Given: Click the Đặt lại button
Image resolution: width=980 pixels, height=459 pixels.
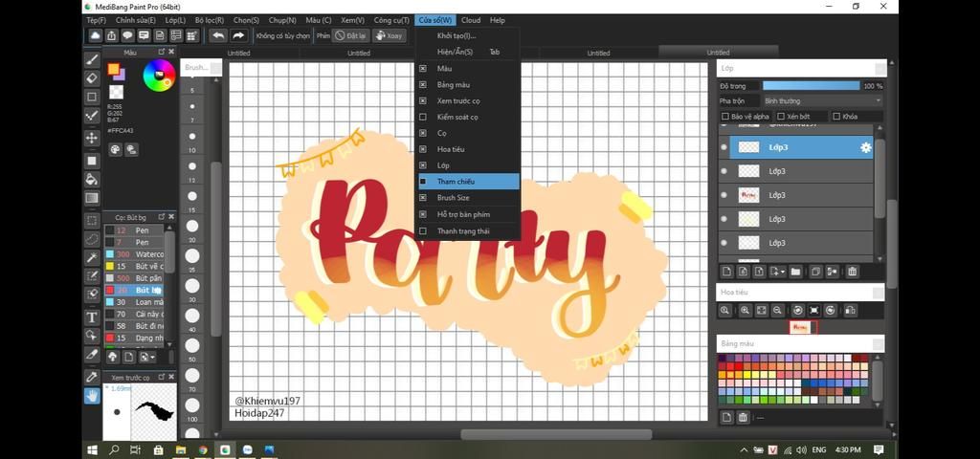Looking at the screenshot, I should [x=350, y=35].
